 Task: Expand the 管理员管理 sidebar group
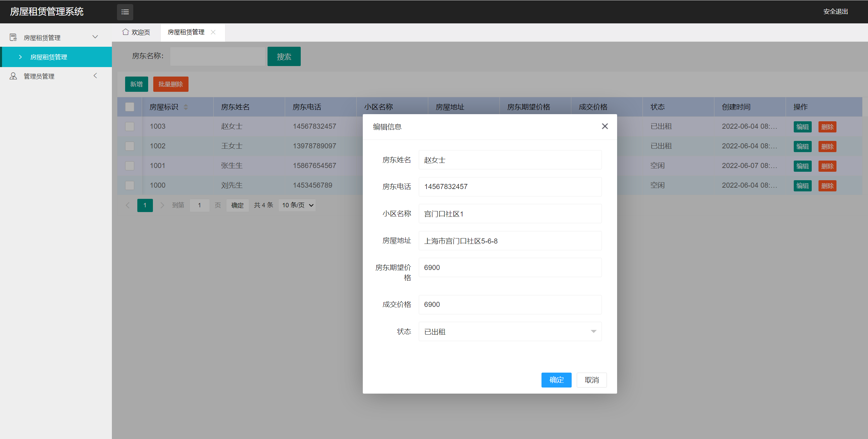click(95, 76)
